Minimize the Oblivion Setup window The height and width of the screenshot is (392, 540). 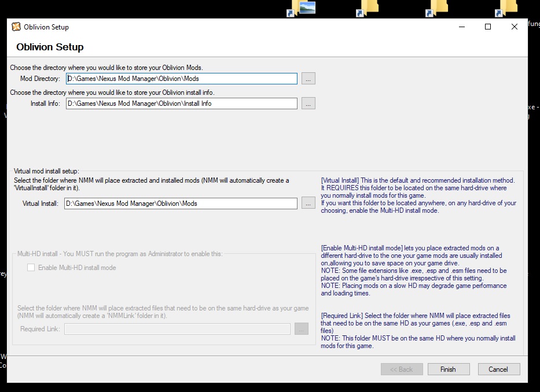coord(462,27)
